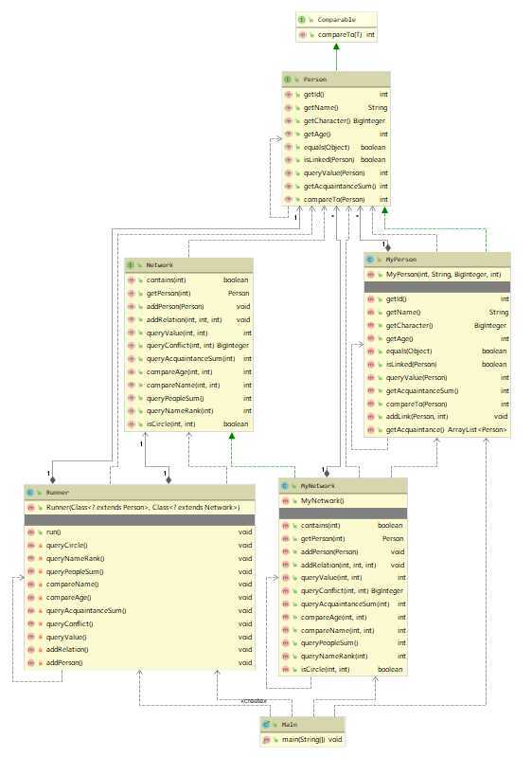Click getName() in the Person node
Viewport: 532px width, 757px height.
click(321, 108)
